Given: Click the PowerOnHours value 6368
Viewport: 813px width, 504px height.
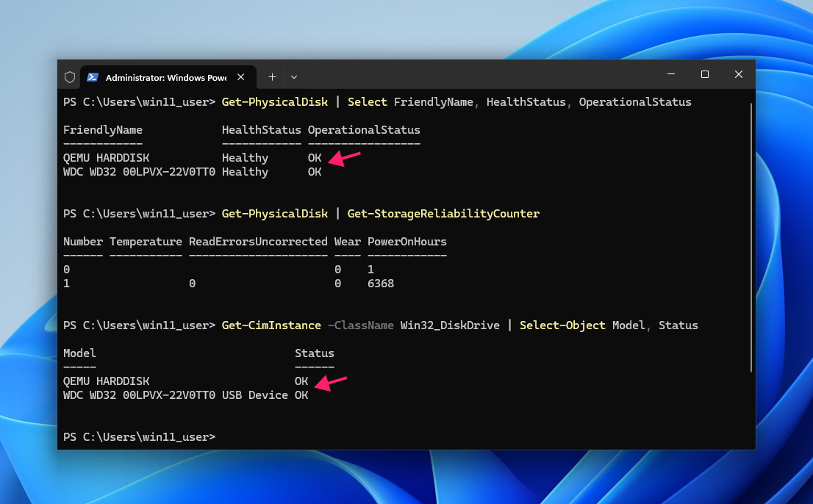Looking at the screenshot, I should [381, 284].
